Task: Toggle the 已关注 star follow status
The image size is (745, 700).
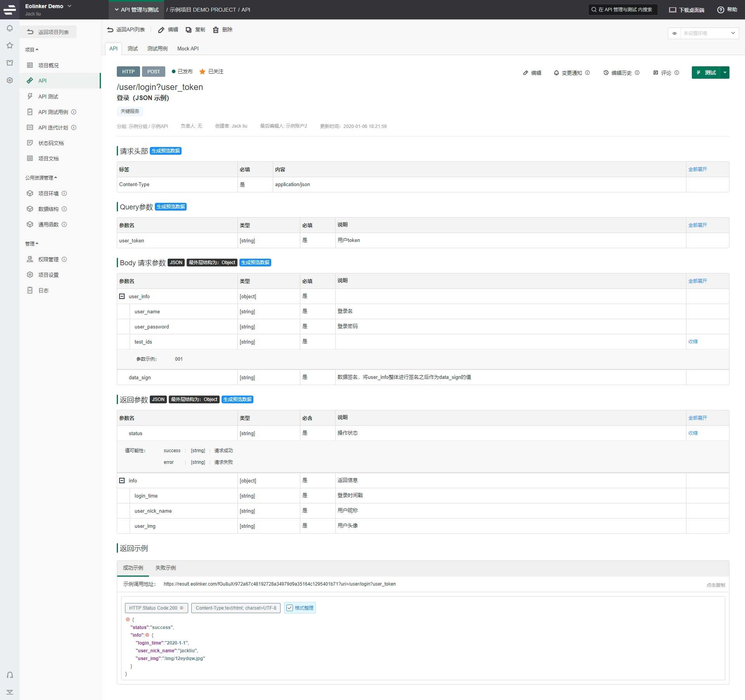Action: pos(202,71)
